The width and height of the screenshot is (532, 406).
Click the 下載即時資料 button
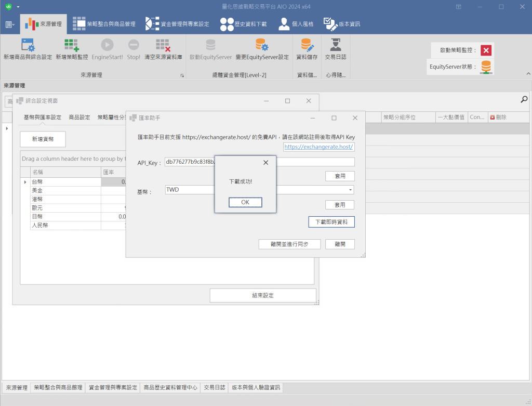tap(331, 222)
